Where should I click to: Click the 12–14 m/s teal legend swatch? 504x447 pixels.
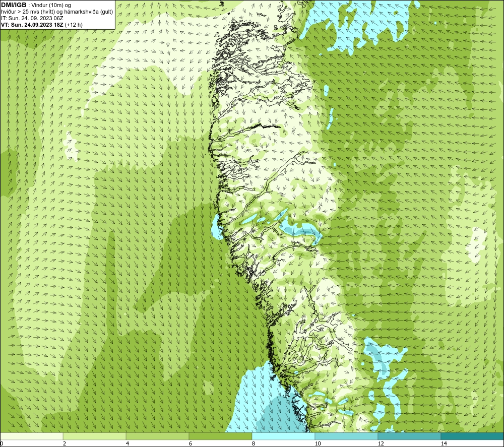pos(409,436)
